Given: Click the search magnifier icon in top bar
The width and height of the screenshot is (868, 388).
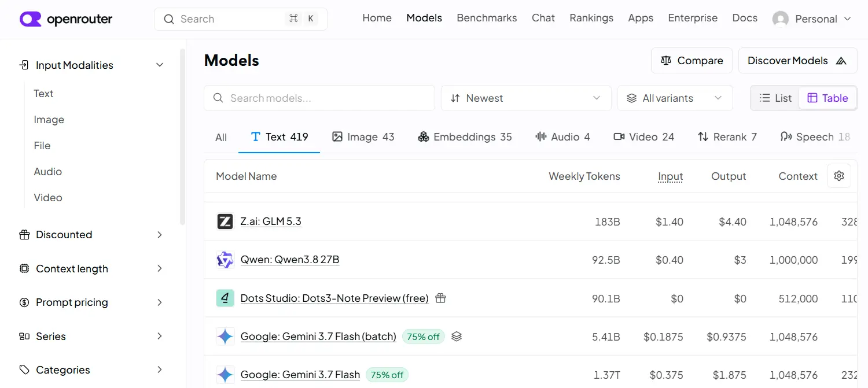Looking at the screenshot, I should pyautogui.click(x=169, y=19).
